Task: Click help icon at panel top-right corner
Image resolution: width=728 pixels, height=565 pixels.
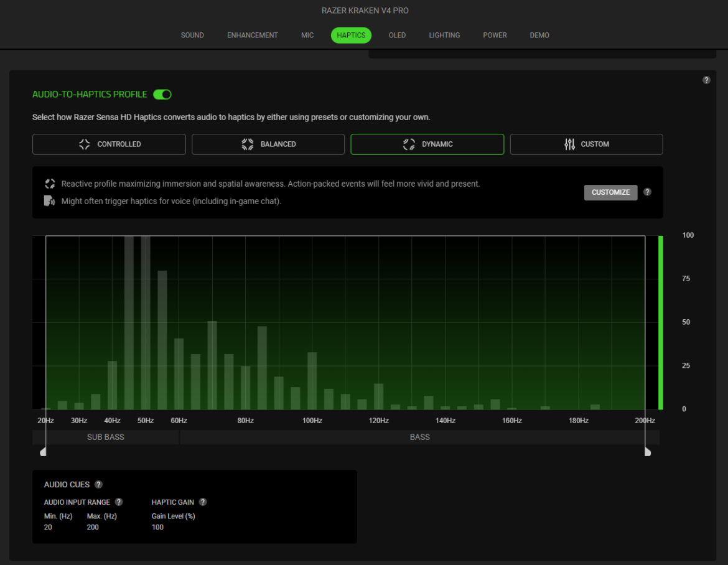Action: coord(706,80)
